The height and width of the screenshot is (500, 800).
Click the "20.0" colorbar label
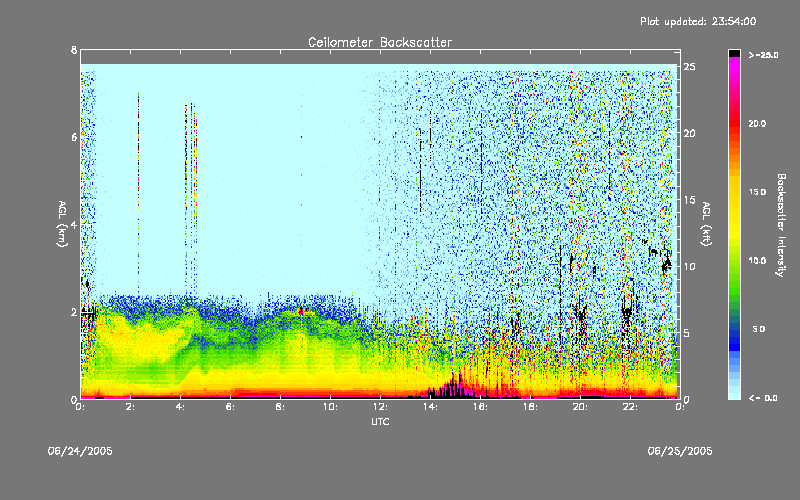click(757, 123)
